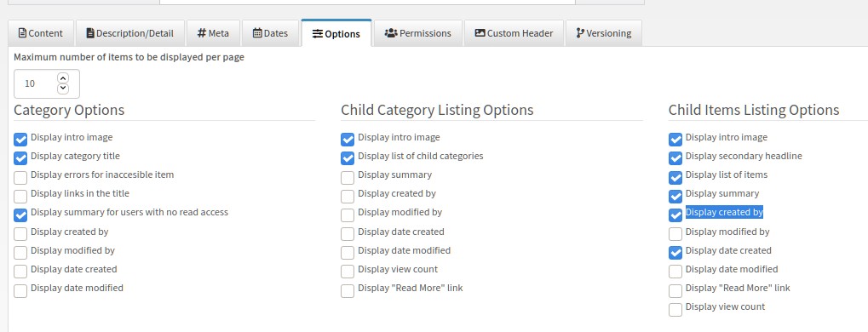
Task: Toggle off Child Items Display created by
Action: point(675,215)
